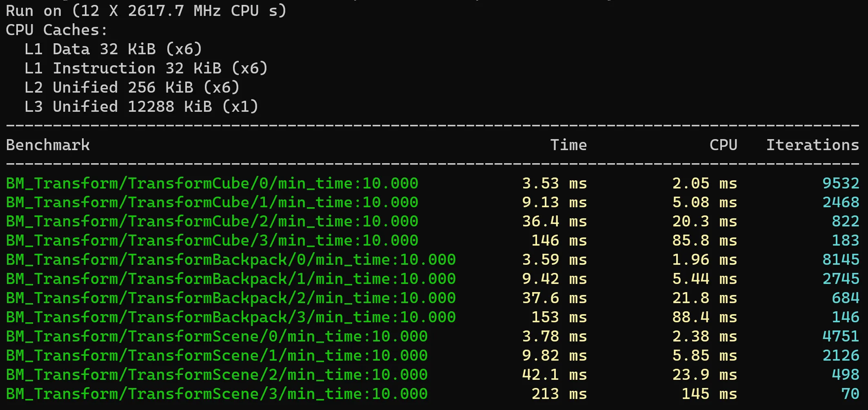Click the '2.38 ms' CPU value

tap(705, 337)
